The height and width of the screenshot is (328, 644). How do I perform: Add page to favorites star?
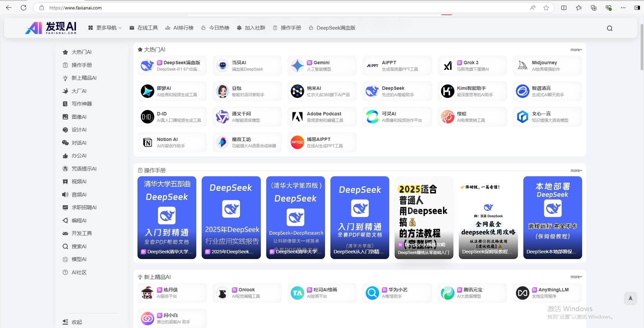pyautogui.click(x=546, y=8)
